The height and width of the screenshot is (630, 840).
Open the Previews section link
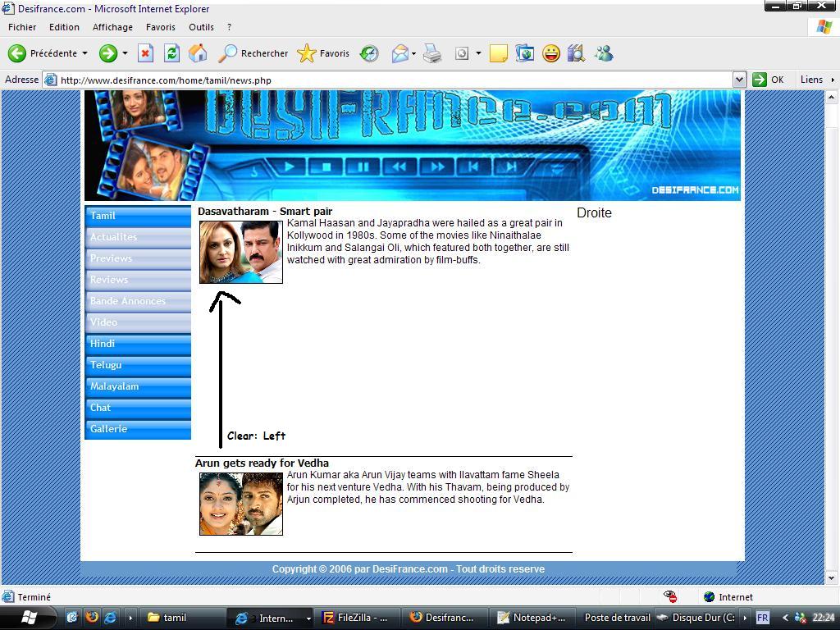(138, 258)
